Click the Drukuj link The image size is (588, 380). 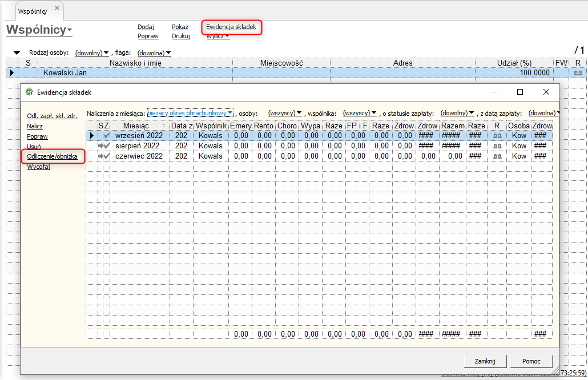click(x=181, y=36)
